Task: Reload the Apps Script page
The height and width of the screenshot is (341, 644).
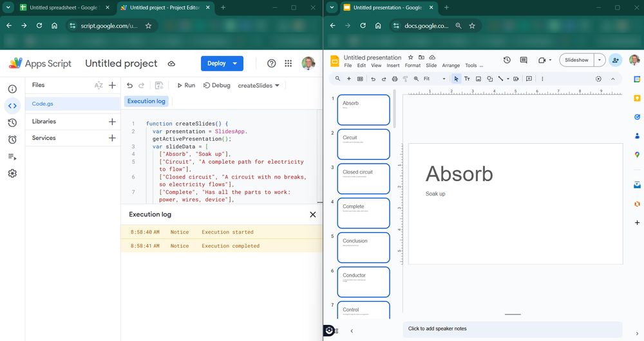Action: coord(39,26)
